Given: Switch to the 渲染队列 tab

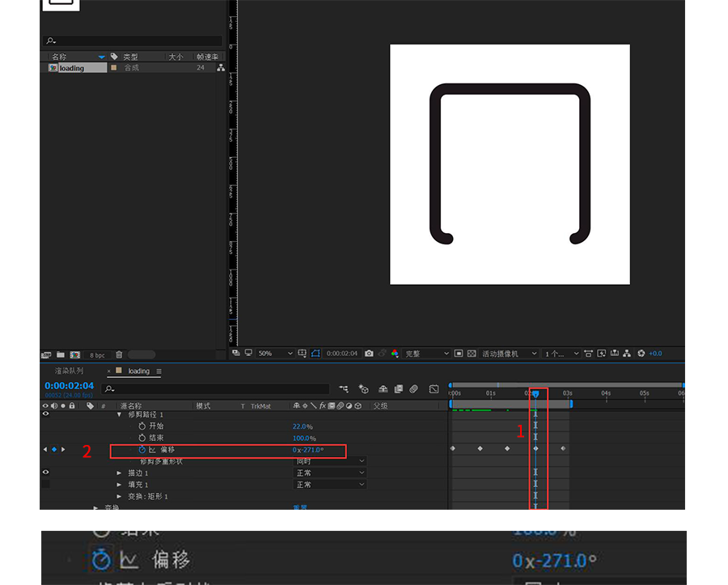Looking at the screenshot, I should click(69, 371).
